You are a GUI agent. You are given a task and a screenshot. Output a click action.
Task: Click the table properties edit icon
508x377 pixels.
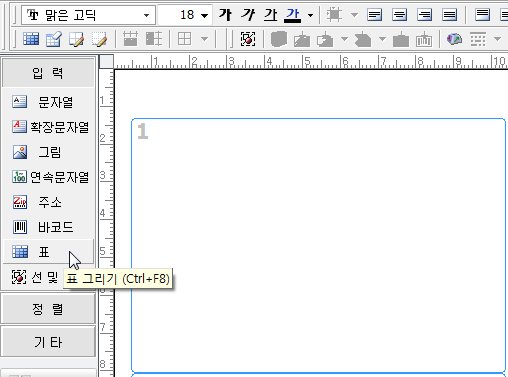pyautogui.click(x=53, y=39)
